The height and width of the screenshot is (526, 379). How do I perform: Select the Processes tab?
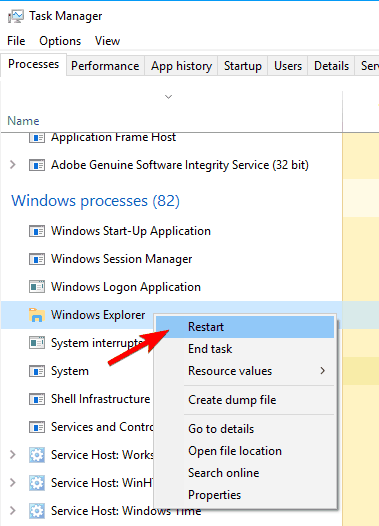34,64
